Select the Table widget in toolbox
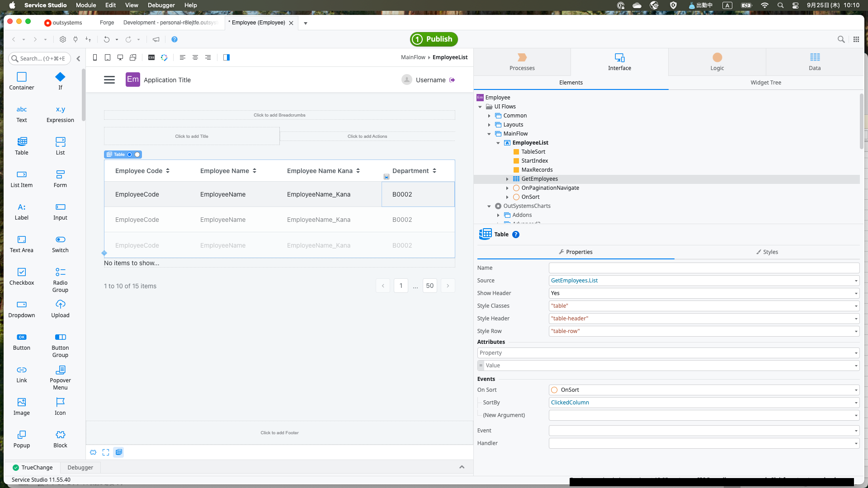 pyautogui.click(x=22, y=145)
